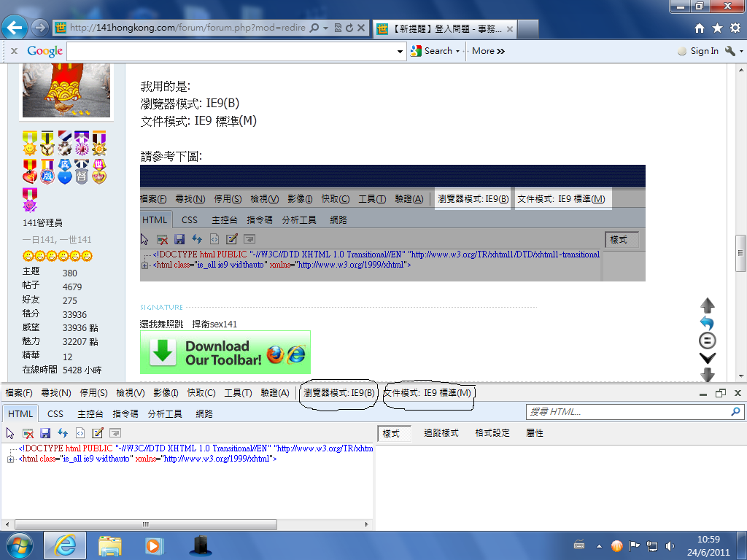Click the save HTML floppy disk icon

pyautogui.click(x=45, y=433)
